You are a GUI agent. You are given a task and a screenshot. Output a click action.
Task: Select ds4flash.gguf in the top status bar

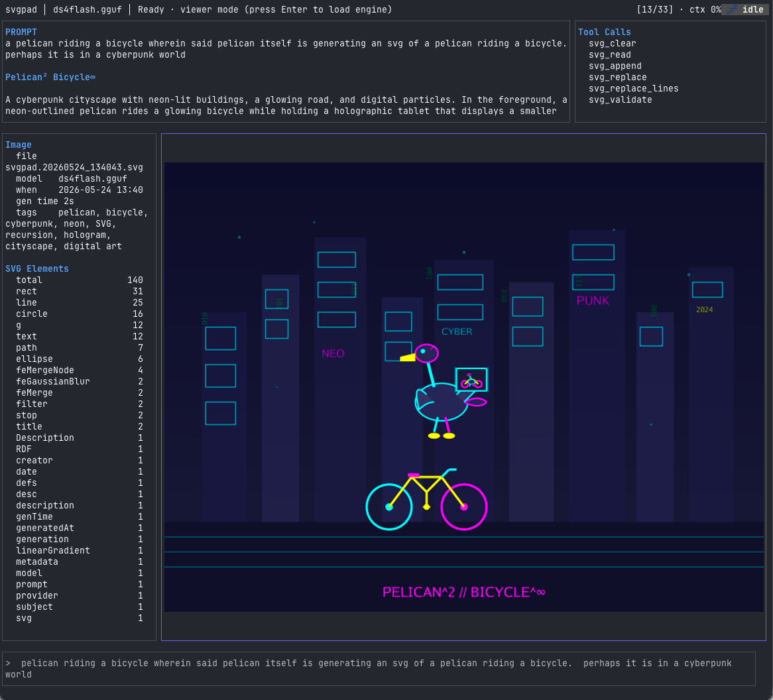(88, 9)
